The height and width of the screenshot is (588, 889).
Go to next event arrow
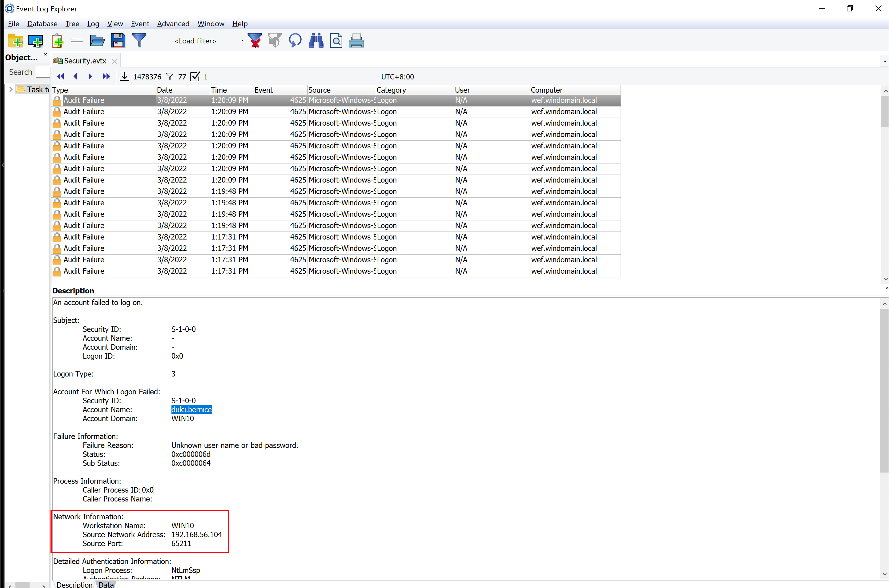click(91, 76)
